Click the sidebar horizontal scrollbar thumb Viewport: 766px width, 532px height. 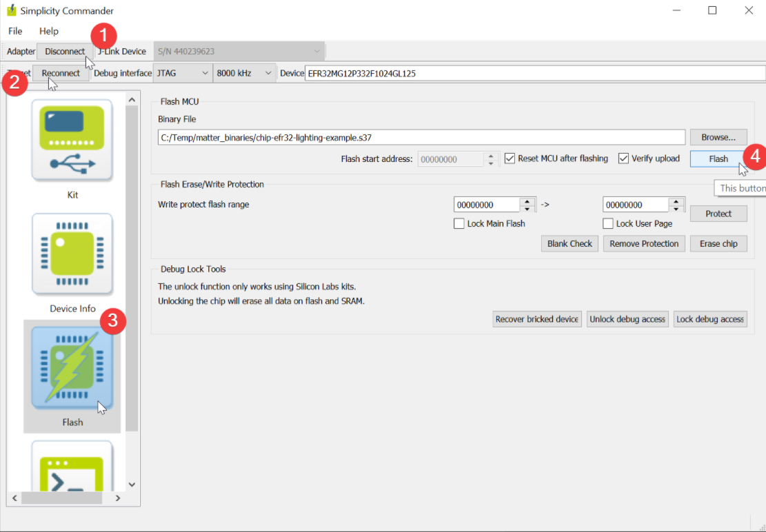point(61,498)
